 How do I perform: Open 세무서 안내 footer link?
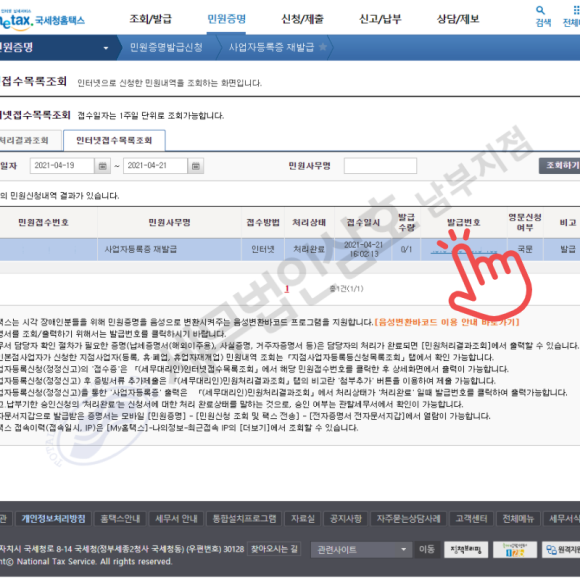[176, 519]
